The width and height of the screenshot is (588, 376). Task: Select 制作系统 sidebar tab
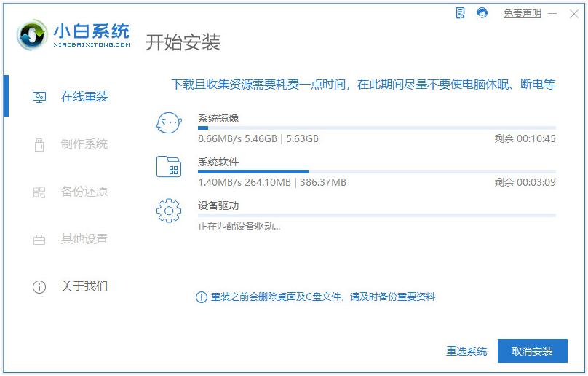click(71, 144)
